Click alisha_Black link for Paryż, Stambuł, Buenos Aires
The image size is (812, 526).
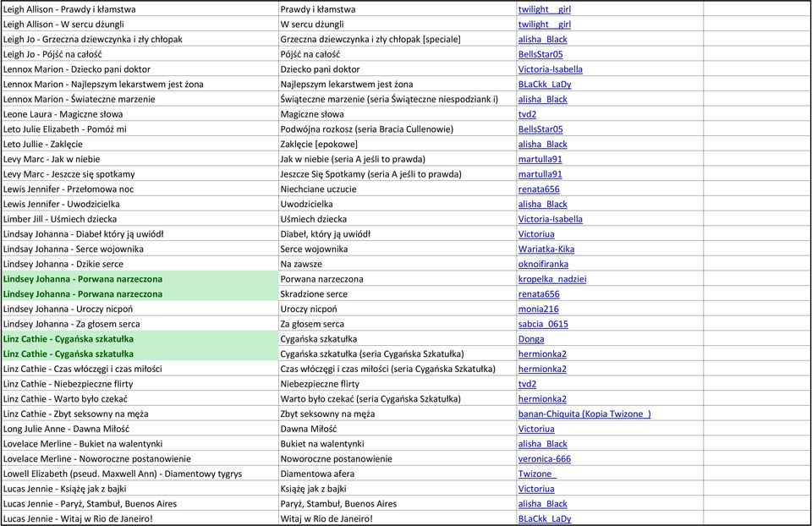pos(543,505)
